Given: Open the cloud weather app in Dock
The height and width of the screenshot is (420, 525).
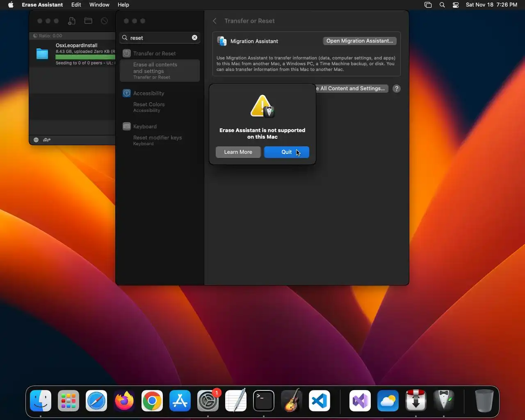Looking at the screenshot, I should pyautogui.click(x=388, y=401).
